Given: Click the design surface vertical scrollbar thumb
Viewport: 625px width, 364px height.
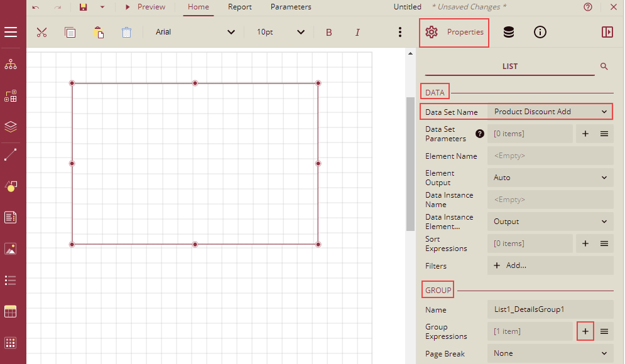Looking at the screenshot, I should tap(411, 164).
